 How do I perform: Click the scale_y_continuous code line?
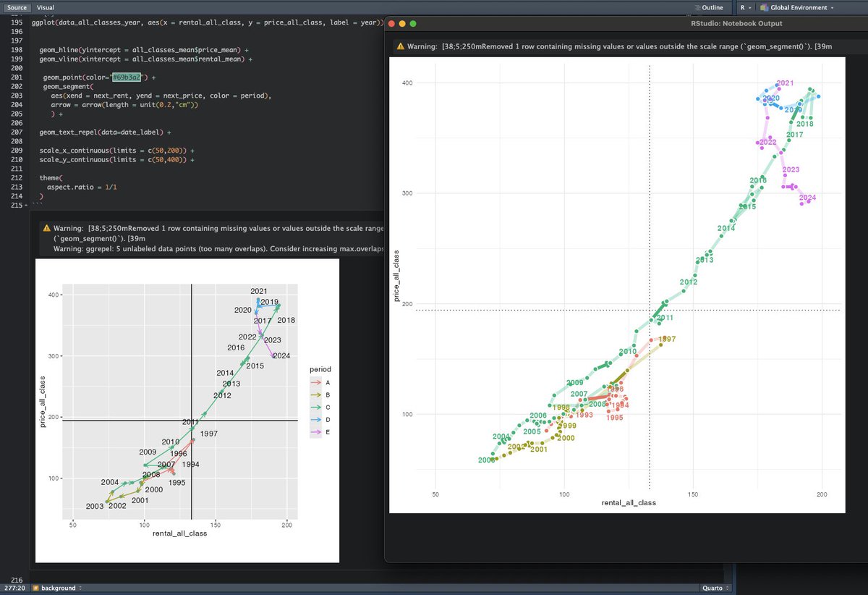(116, 159)
